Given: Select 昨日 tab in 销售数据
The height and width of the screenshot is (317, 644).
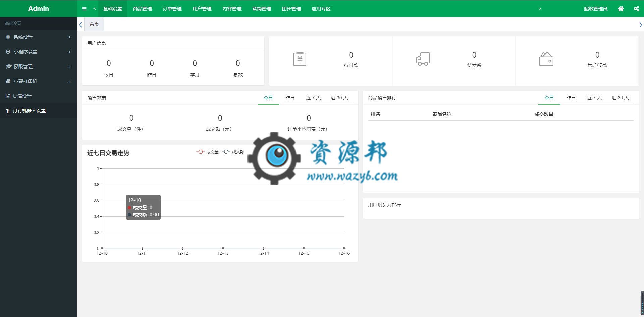Looking at the screenshot, I should pyautogui.click(x=290, y=98).
